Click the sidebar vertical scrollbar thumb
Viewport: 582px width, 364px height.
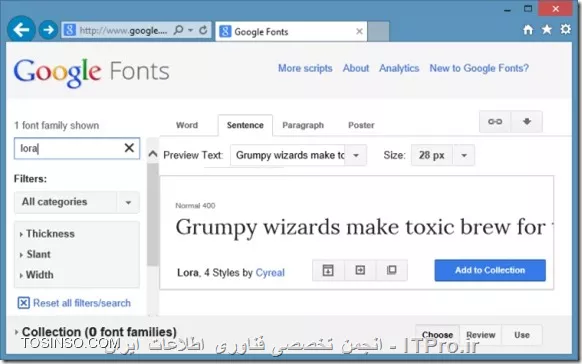click(x=152, y=214)
